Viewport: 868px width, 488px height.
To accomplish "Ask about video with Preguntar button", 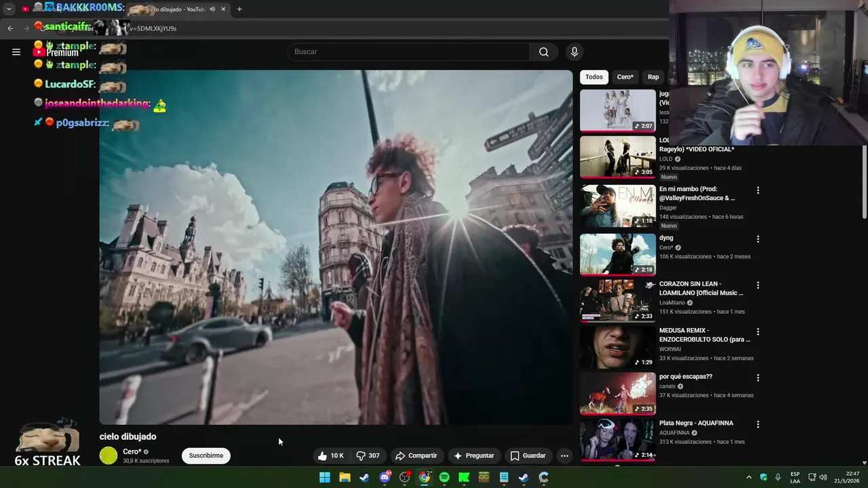I will (474, 455).
